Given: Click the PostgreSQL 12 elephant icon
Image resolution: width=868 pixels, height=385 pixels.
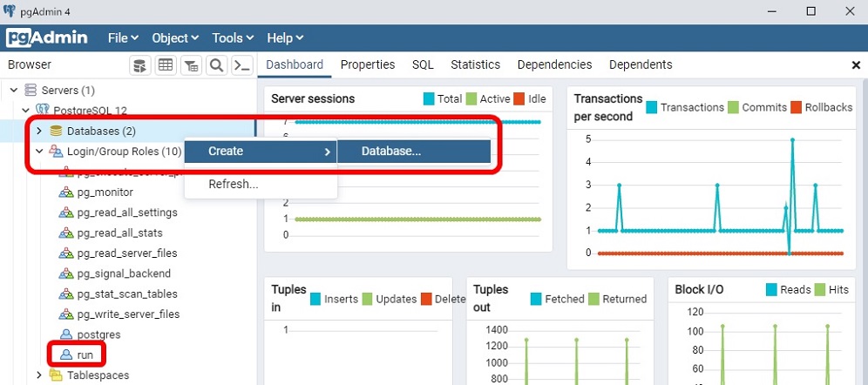Looking at the screenshot, I should 43,110.
